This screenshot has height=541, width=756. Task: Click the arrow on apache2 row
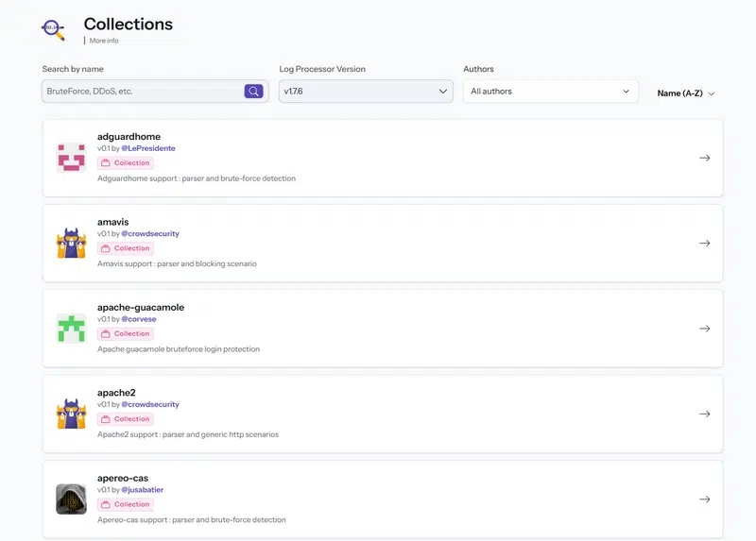point(704,414)
